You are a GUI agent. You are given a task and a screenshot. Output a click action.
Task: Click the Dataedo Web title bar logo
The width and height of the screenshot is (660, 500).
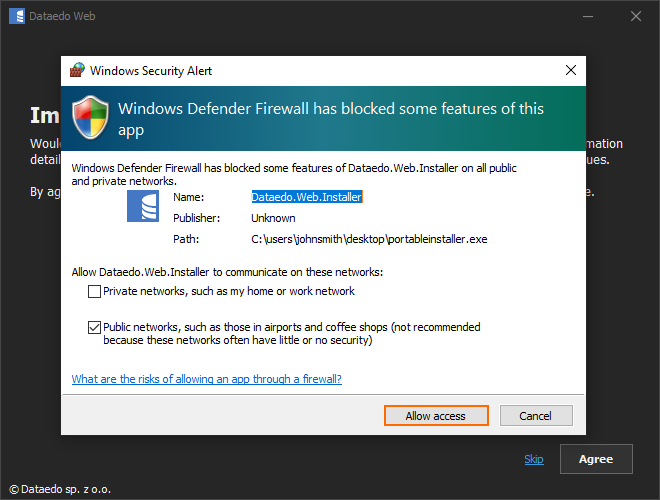tap(17, 16)
